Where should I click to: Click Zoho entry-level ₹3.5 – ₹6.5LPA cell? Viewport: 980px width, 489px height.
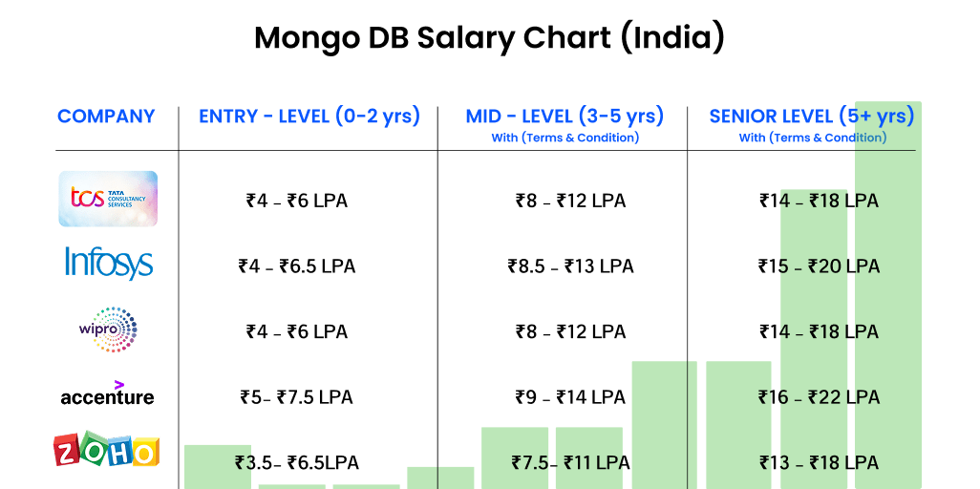(296, 463)
